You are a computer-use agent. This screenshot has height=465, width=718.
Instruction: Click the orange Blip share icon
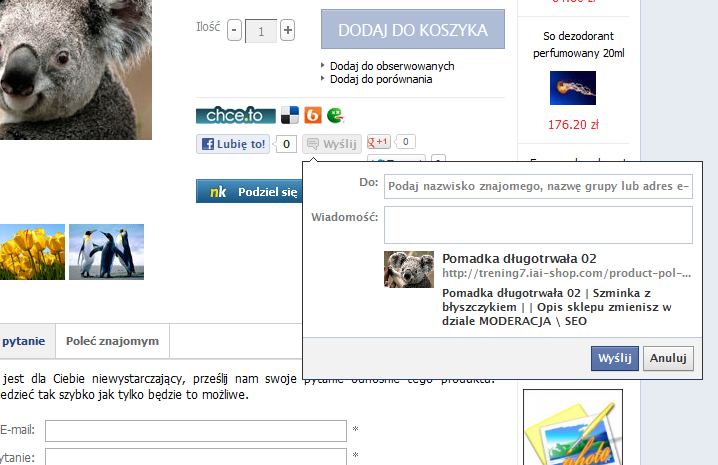[x=313, y=115]
